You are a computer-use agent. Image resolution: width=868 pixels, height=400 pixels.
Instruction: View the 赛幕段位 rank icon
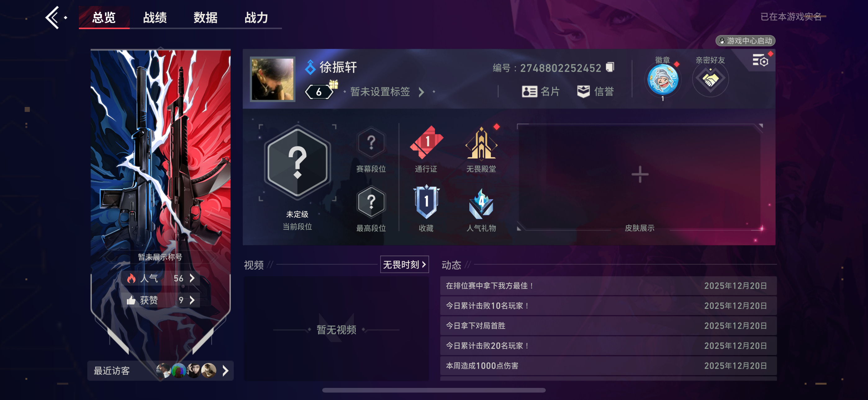click(371, 143)
